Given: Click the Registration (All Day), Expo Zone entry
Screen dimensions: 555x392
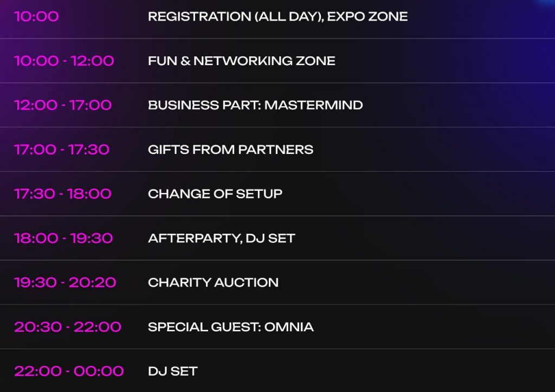Looking at the screenshot, I should point(277,16).
